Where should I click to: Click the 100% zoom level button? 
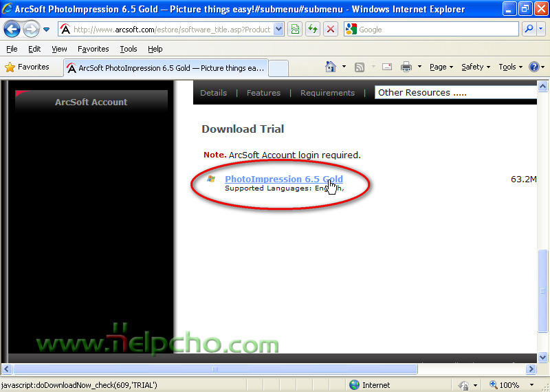505,385
